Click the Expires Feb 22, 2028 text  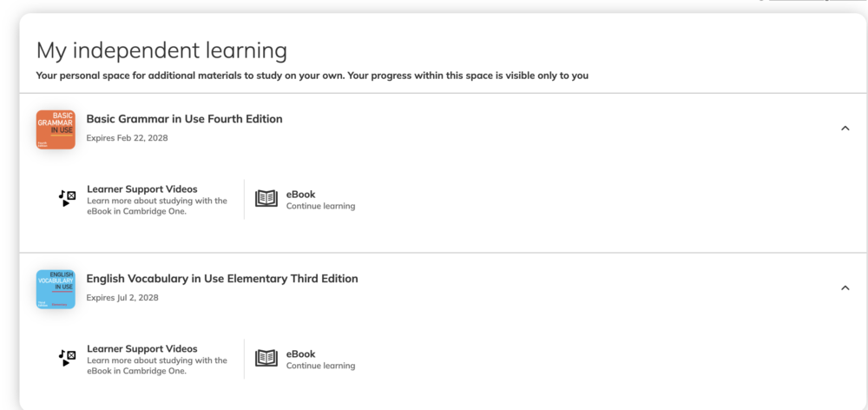(127, 138)
